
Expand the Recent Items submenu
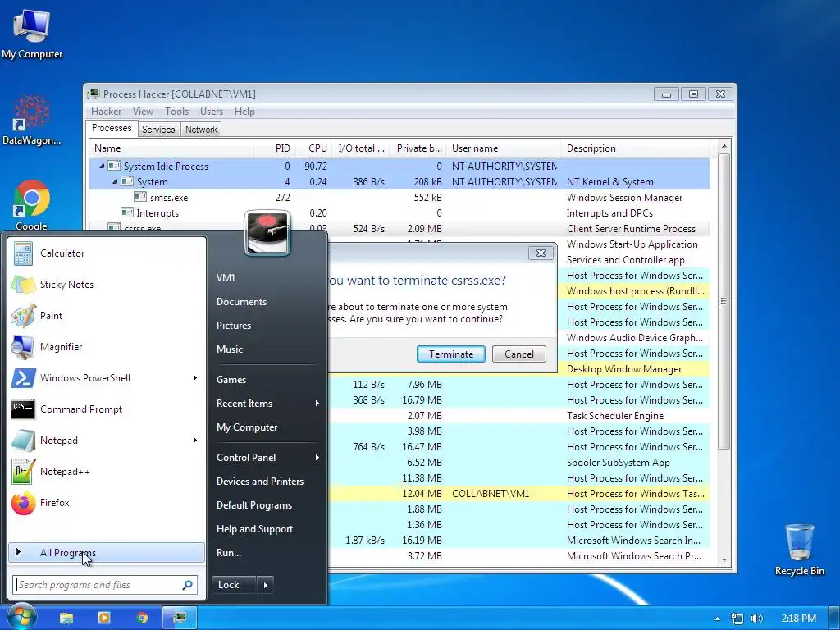[x=317, y=404]
